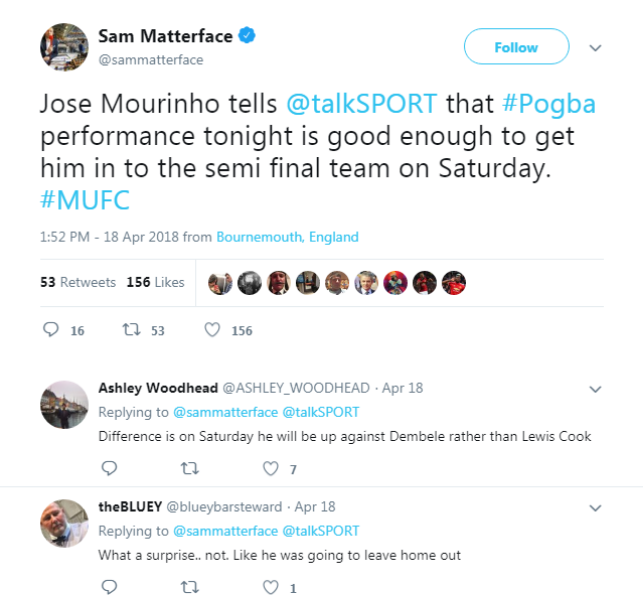Expand options chevron on theBLUEY's reply
643x595 pixels.
point(595,508)
